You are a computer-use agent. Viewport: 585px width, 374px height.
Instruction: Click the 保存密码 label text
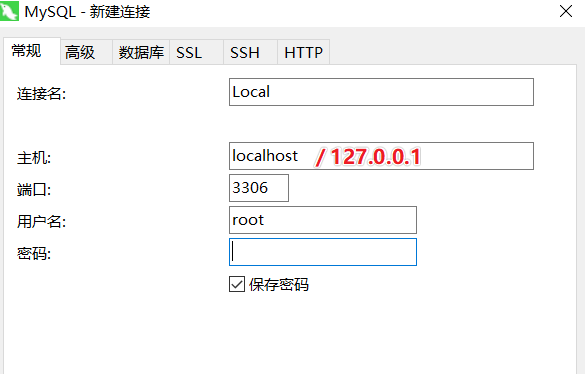coord(279,284)
